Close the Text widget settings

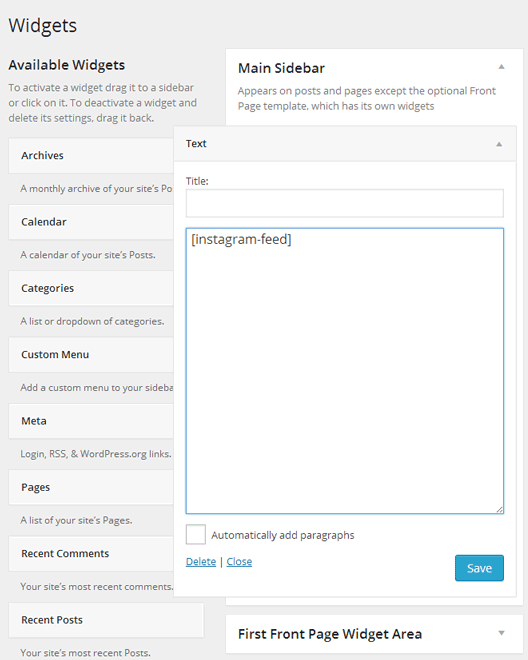(x=239, y=562)
